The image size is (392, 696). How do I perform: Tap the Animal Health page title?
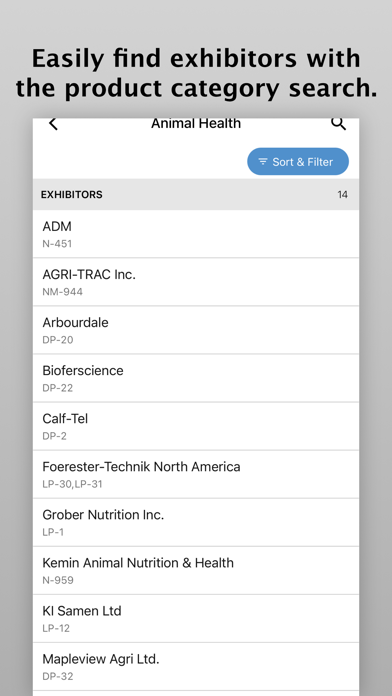pyautogui.click(x=196, y=123)
